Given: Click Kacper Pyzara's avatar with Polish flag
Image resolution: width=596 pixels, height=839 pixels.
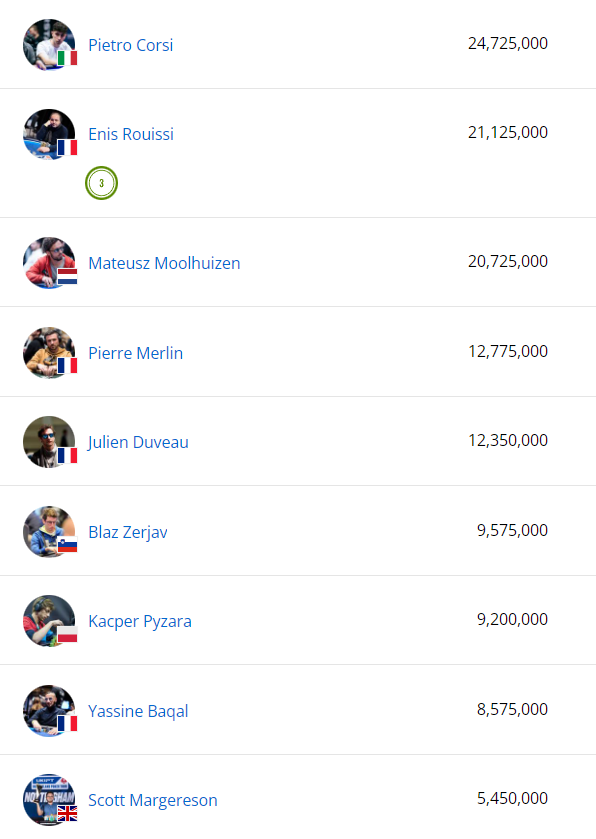Looking at the screenshot, I should (49, 621).
